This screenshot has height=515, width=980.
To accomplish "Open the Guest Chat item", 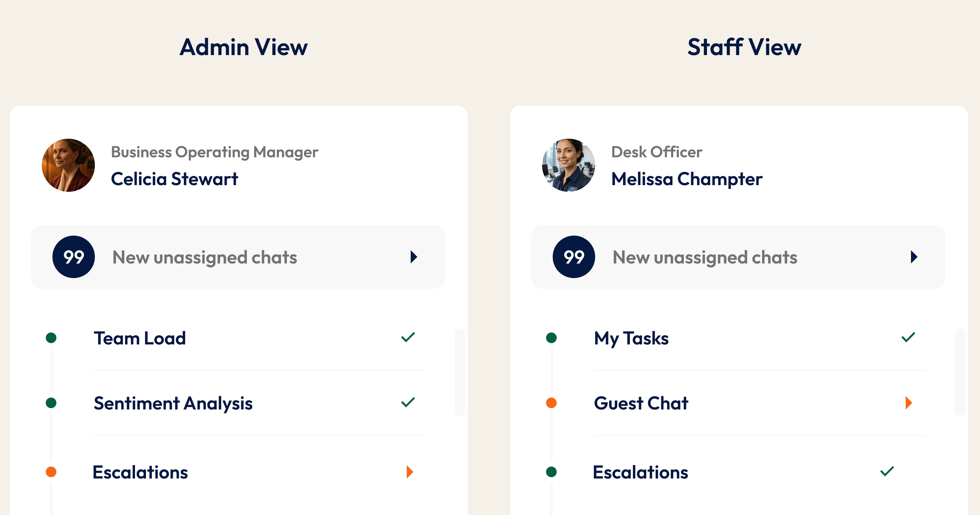I will pos(641,403).
